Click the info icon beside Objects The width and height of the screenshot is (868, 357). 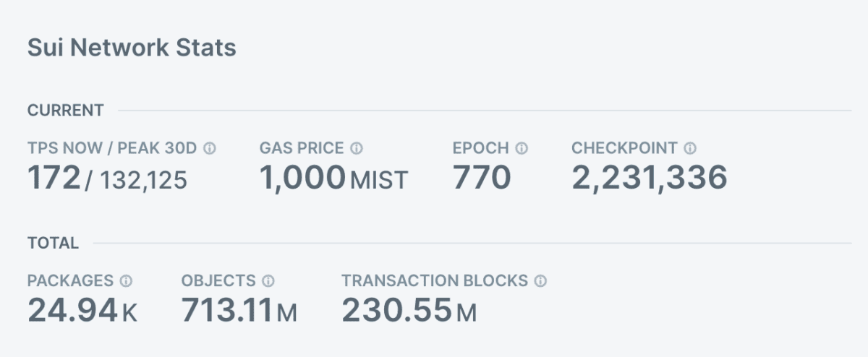pyautogui.click(x=268, y=280)
